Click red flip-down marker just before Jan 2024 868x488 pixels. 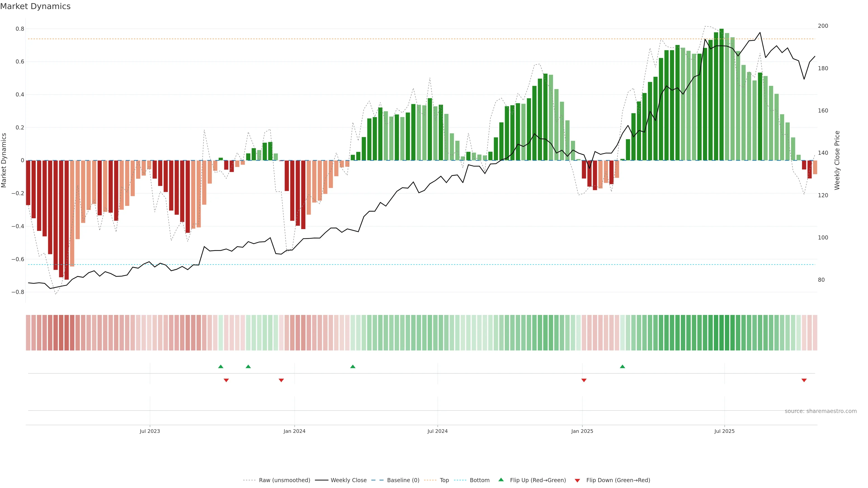click(x=281, y=380)
